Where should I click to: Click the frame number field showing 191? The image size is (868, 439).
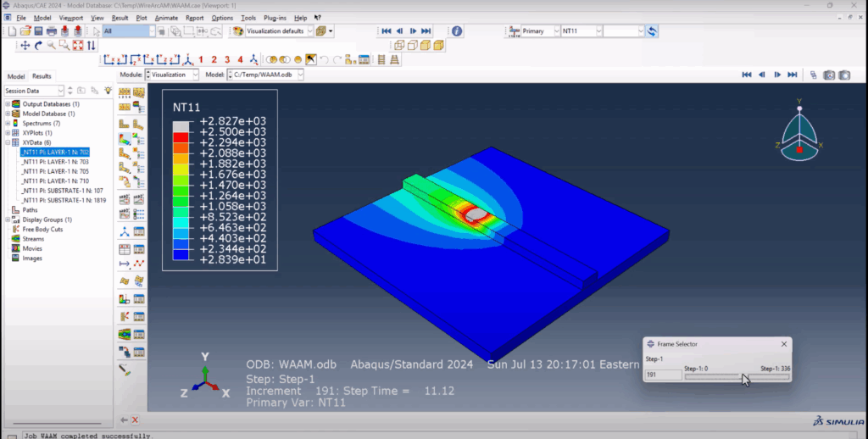(x=663, y=375)
